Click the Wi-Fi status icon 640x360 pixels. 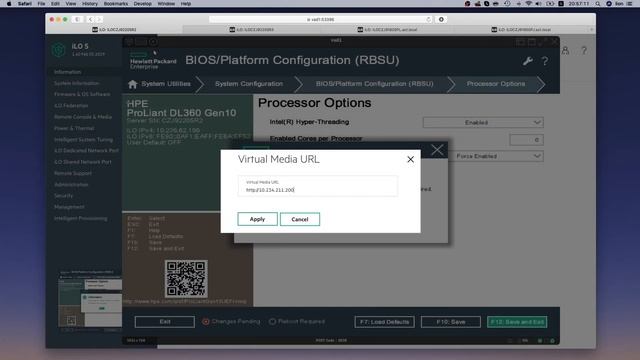tap(529, 4)
